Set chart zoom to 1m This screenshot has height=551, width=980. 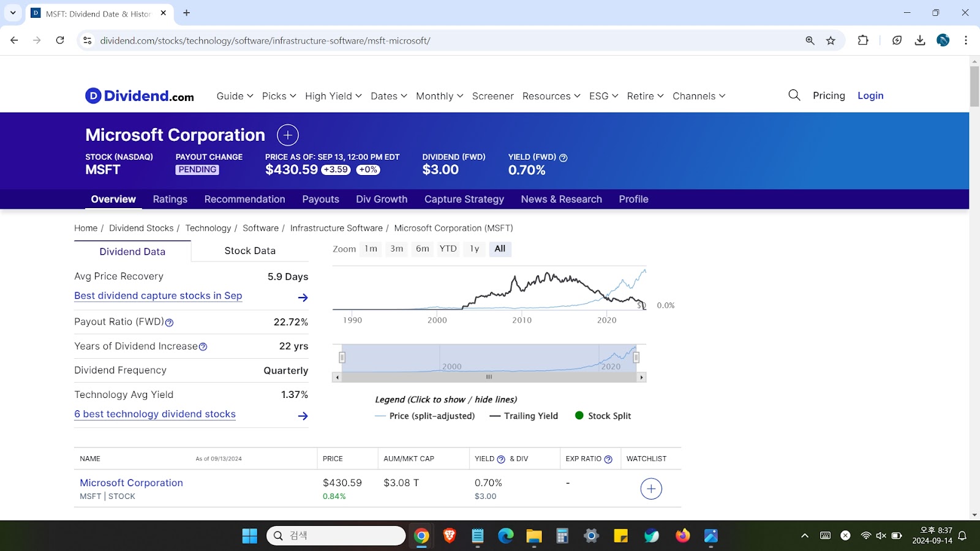coord(371,249)
